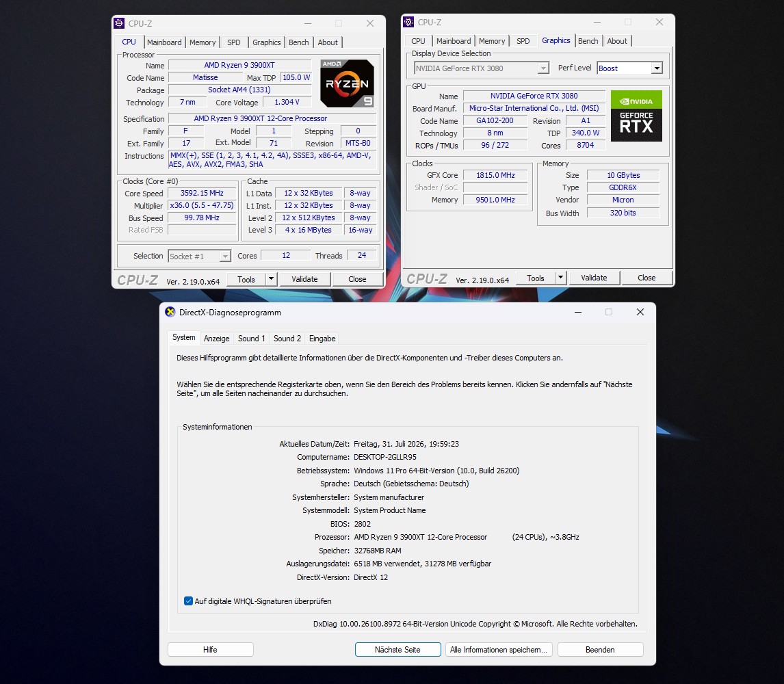Click the Bus Speed value 99.78 MHz

[x=202, y=218]
